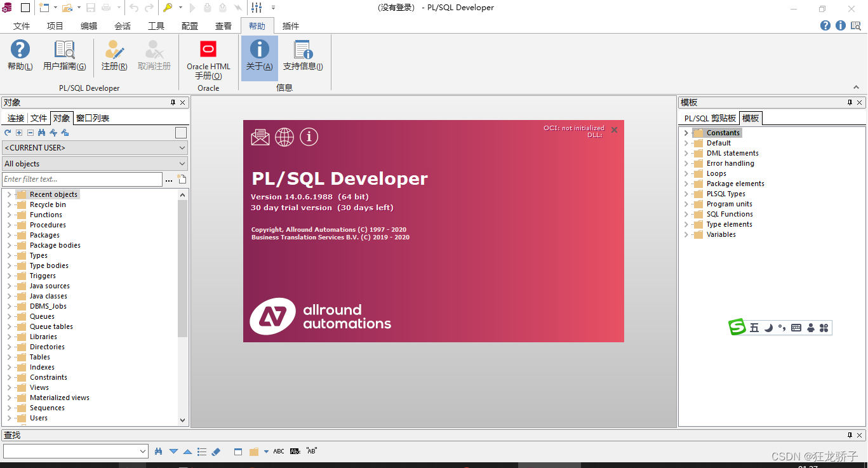Collapse the ribbon with the chevron up arrow
868x468 pixels.
[x=856, y=88]
